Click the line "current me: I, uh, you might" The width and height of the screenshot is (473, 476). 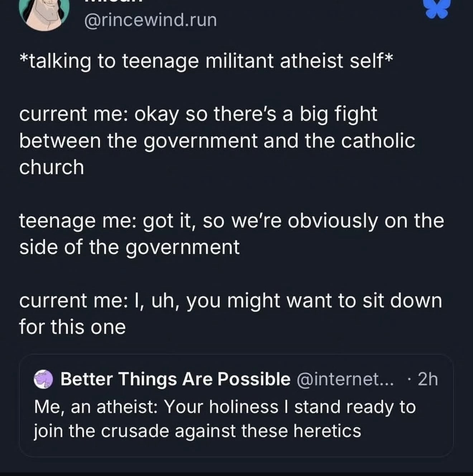(x=230, y=300)
